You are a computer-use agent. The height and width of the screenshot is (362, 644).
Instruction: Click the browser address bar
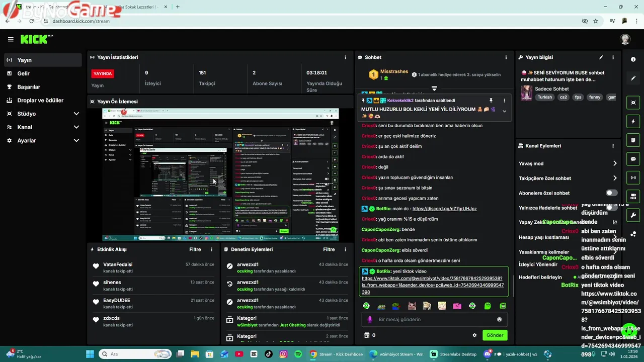(x=312, y=21)
